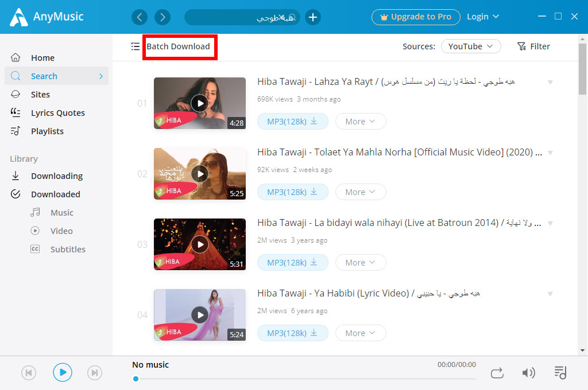Screen dimensions: 588x390
Task: Click the Downloading arrow icon
Action: (16, 175)
